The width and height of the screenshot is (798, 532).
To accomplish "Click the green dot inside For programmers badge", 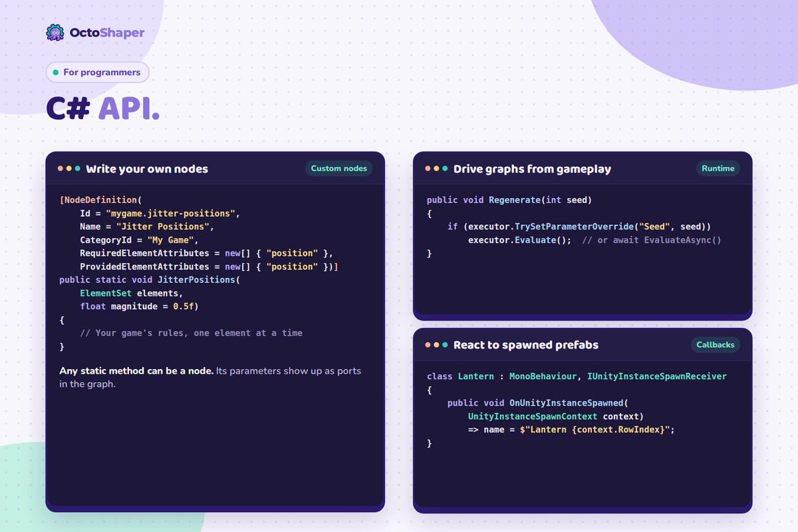I will (56, 72).
